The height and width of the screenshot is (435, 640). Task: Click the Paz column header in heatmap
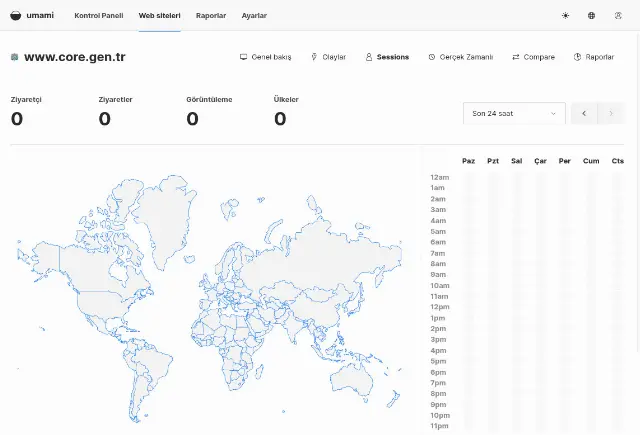[x=469, y=161]
